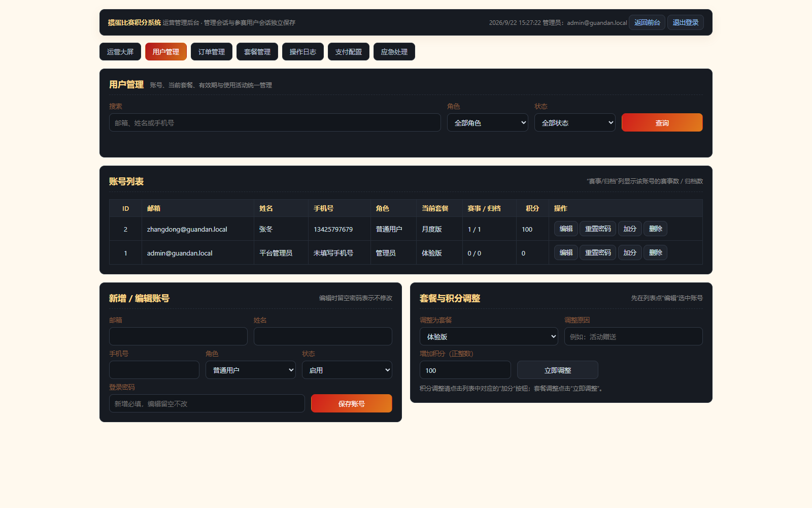Focus the 登录密码 input field
This screenshot has width=812, height=508.
tap(207, 403)
